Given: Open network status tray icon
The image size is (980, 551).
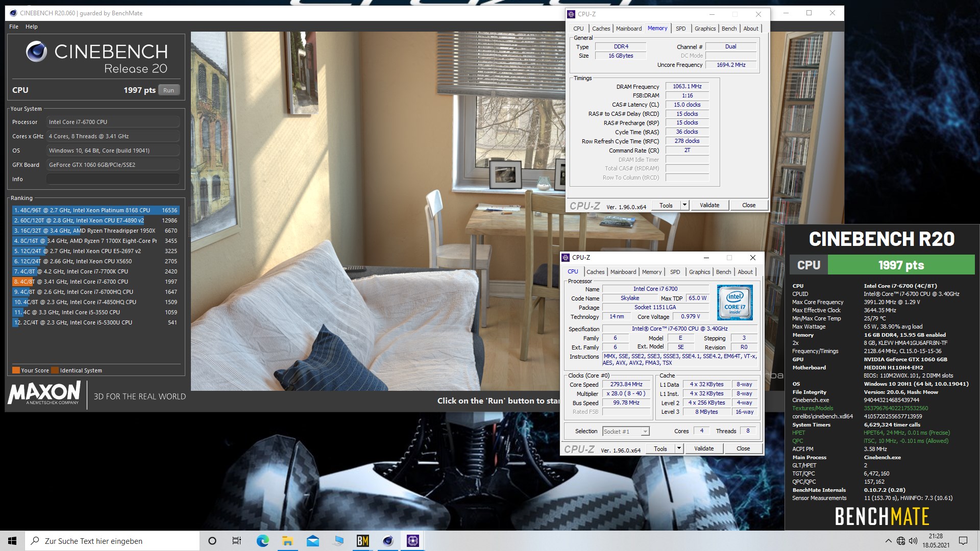Looking at the screenshot, I should point(901,541).
